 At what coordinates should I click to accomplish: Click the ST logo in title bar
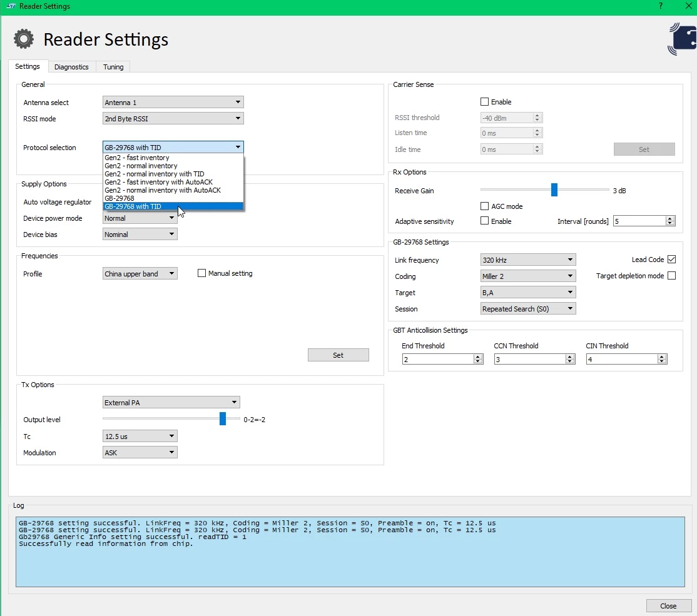[11, 6]
